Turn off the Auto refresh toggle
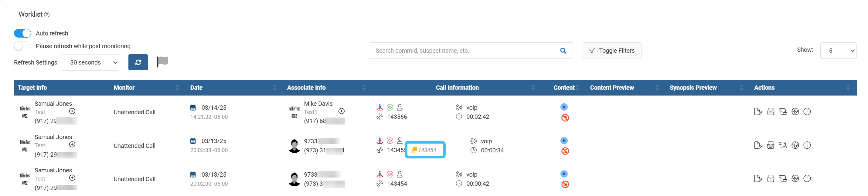Image resolution: width=868 pixels, height=196 pixels. (22, 33)
